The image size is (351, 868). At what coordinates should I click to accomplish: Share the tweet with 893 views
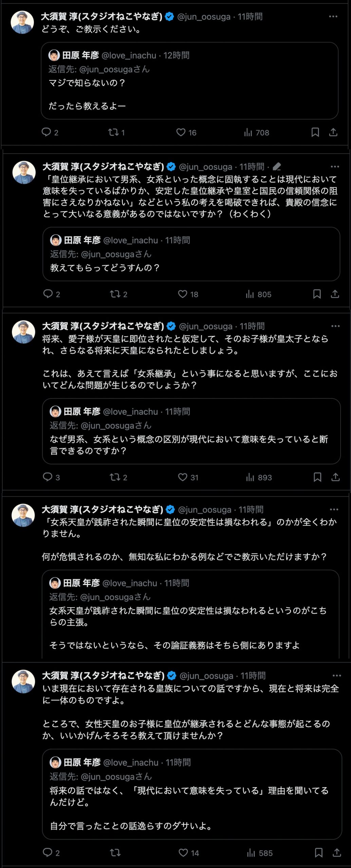(335, 477)
